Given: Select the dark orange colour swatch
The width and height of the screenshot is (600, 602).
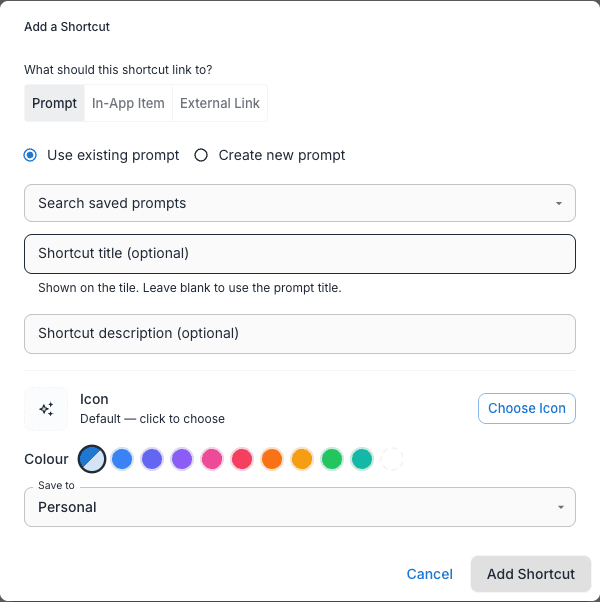Looking at the screenshot, I should pos(272,459).
